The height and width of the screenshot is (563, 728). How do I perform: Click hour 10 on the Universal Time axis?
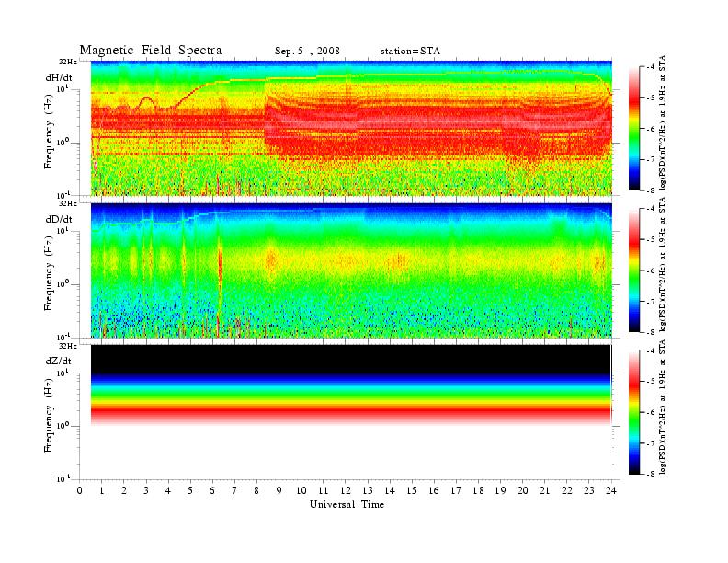click(301, 490)
